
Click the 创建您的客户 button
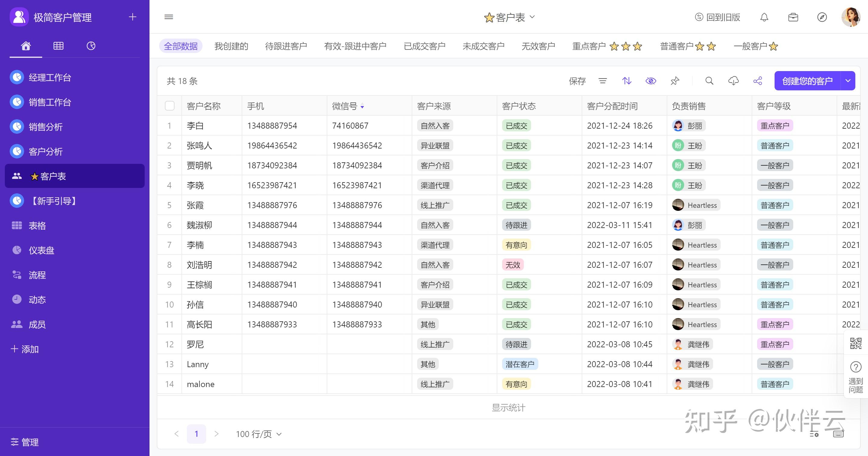(807, 81)
